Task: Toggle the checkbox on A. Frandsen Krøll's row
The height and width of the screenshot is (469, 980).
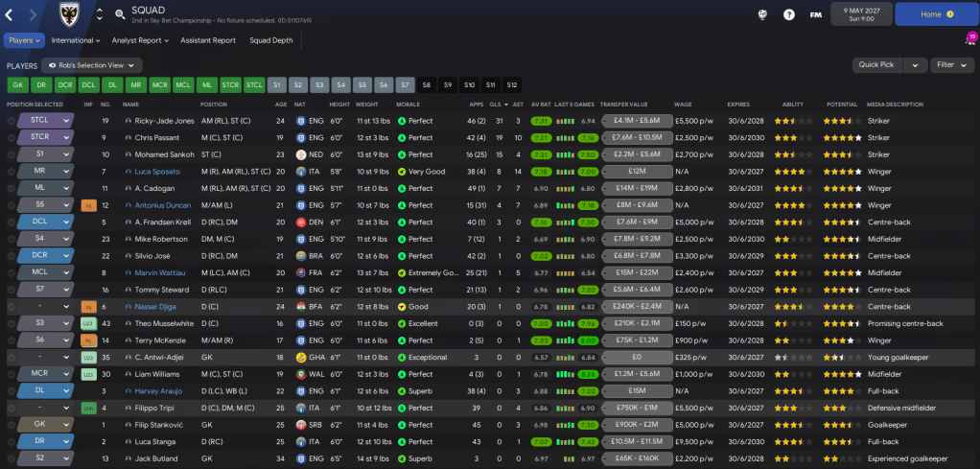Action: (12, 222)
